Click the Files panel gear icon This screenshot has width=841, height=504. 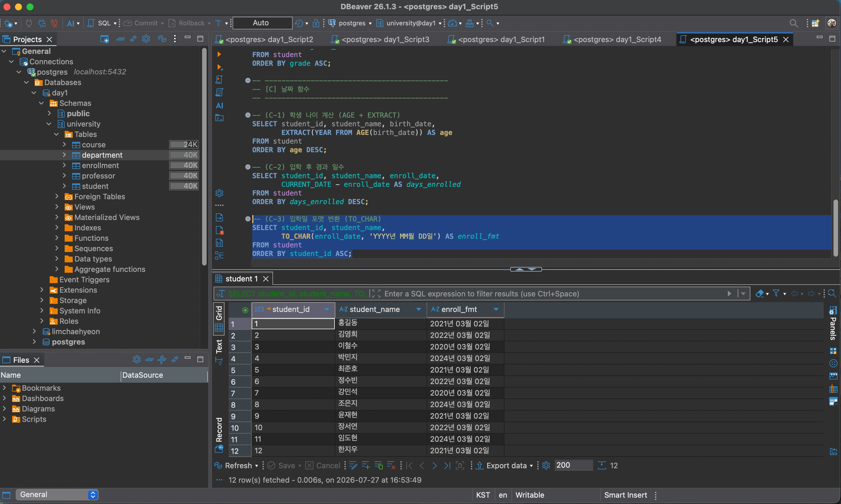coord(137,359)
